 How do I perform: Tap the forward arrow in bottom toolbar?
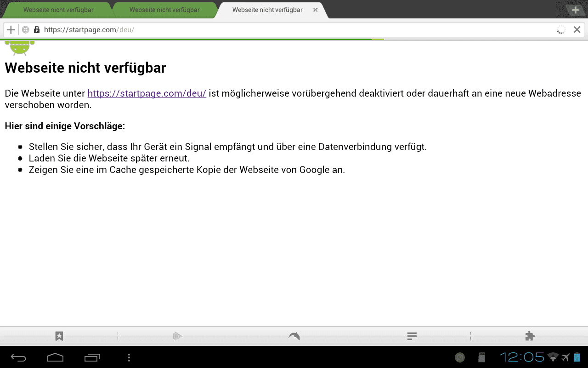pyautogui.click(x=177, y=336)
